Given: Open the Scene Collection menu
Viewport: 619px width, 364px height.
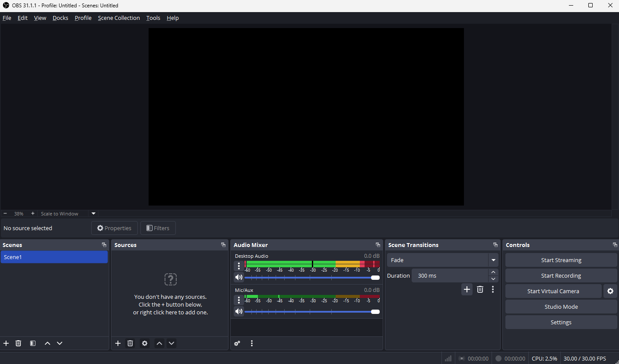Looking at the screenshot, I should pos(119,18).
